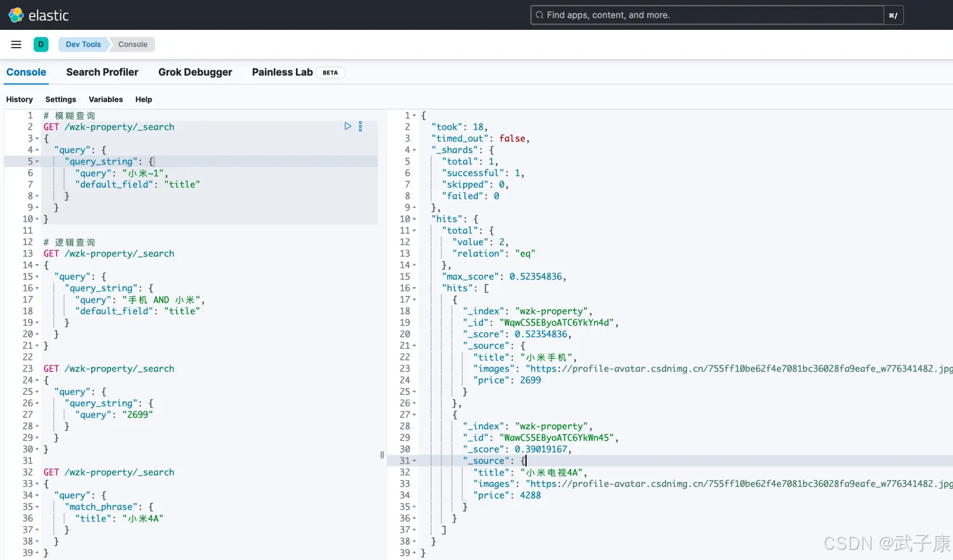The height and width of the screenshot is (560, 953).
Task: Click the BETA badge beside Painless Lab
Action: click(330, 72)
